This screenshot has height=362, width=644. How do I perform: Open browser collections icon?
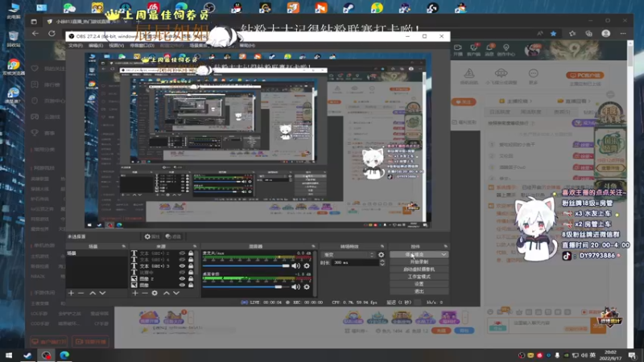(589, 34)
